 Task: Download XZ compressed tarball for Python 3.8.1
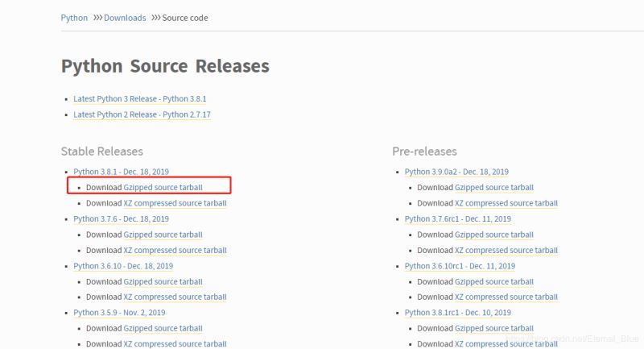tap(175, 203)
